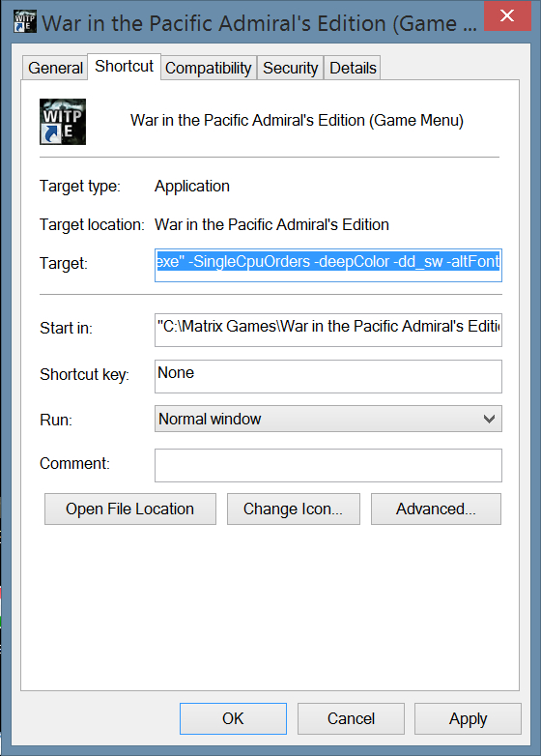Select the Shortcut tab
Image resolution: width=541 pixels, height=756 pixels.
click(x=124, y=66)
